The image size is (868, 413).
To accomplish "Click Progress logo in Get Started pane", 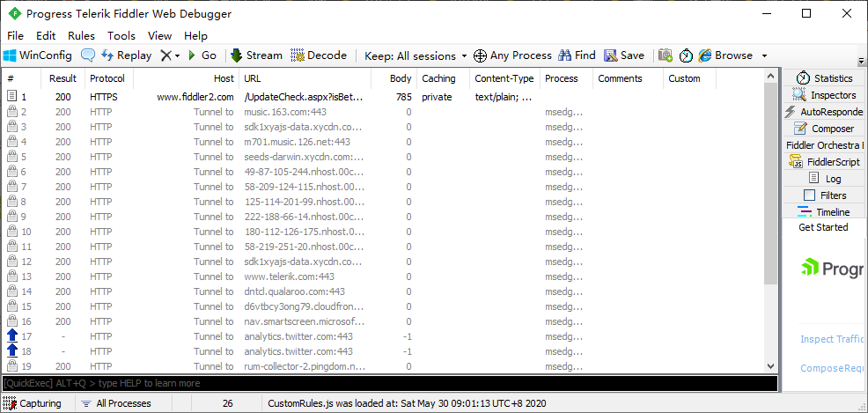I will (x=833, y=269).
